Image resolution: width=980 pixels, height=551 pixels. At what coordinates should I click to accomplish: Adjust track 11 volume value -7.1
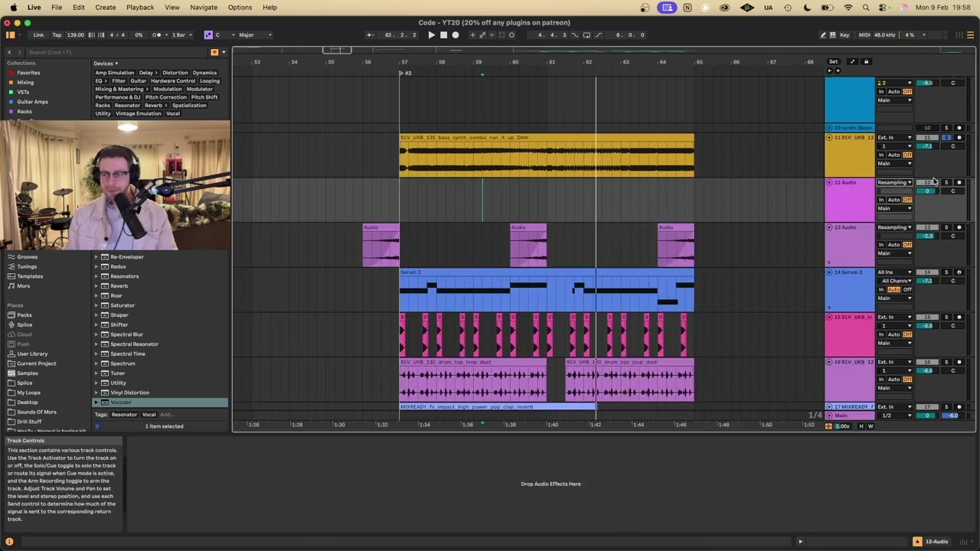tap(927, 146)
